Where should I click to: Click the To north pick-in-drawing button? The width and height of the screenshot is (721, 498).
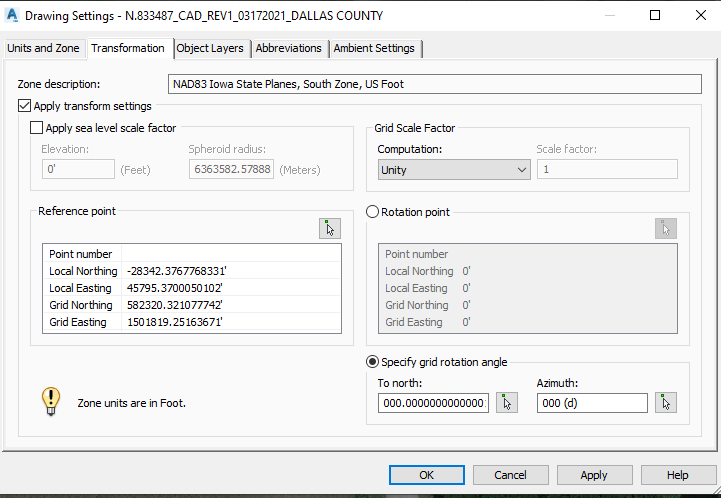tap(507, 403)
